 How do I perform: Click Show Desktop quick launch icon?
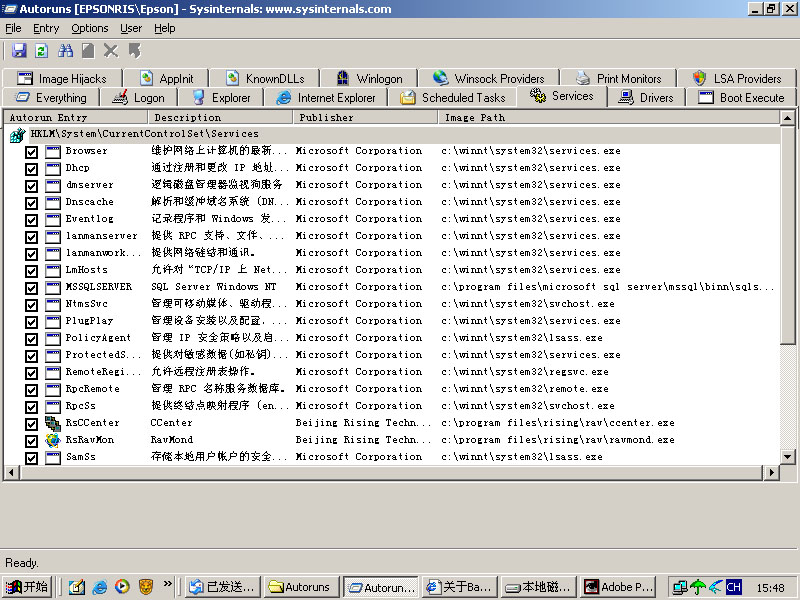(77, 587)
